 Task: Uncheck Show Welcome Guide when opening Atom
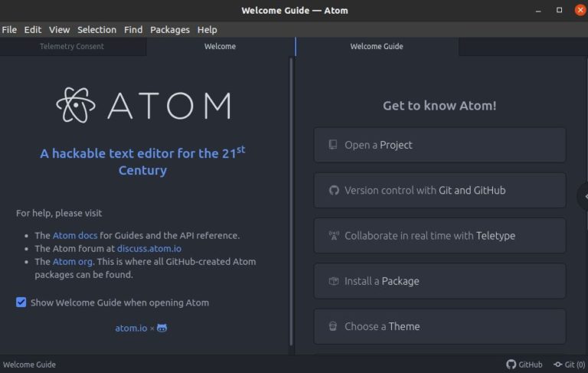21,302
